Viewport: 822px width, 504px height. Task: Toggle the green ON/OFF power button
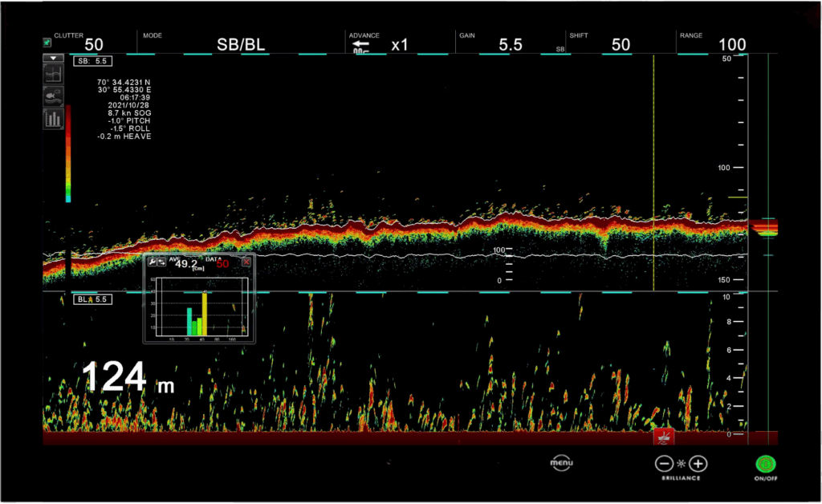766,464
